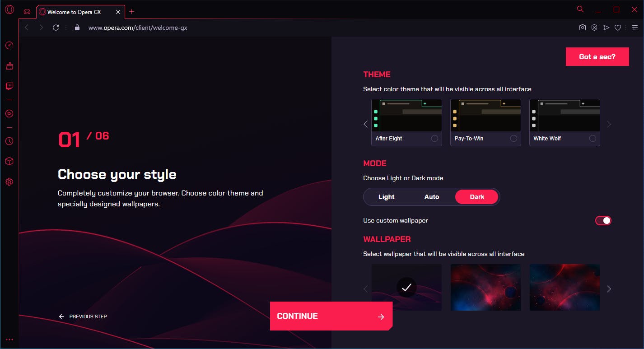The image size is (644, 349).
Task: Switch mode to Auto
Action: pos(432,197)
